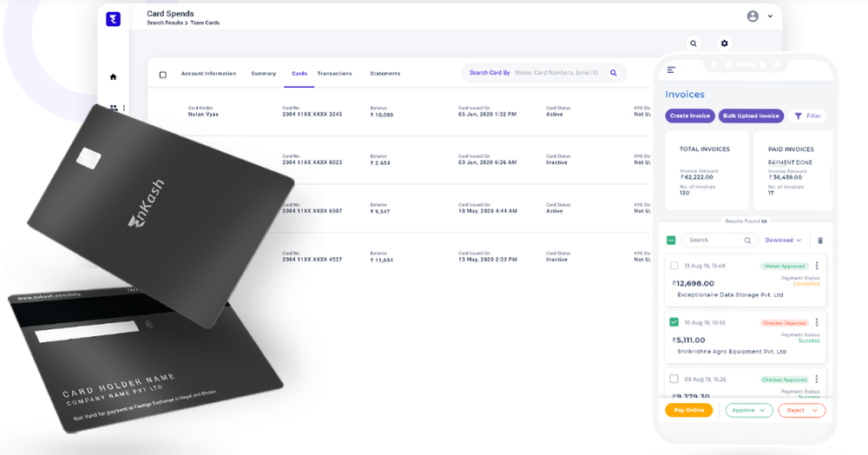Click issue date 05 Jun, 2020 1:32 PM

point(487,114)
